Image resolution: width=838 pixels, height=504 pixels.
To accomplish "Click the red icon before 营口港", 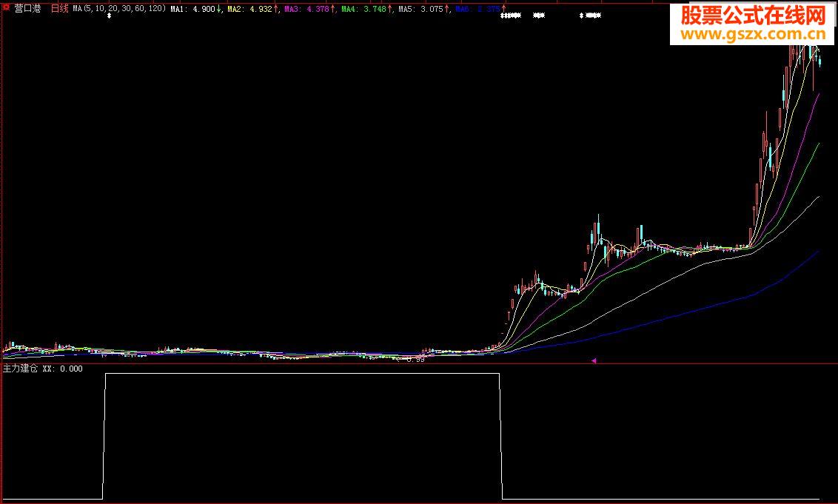I will (x=7, y=8).
